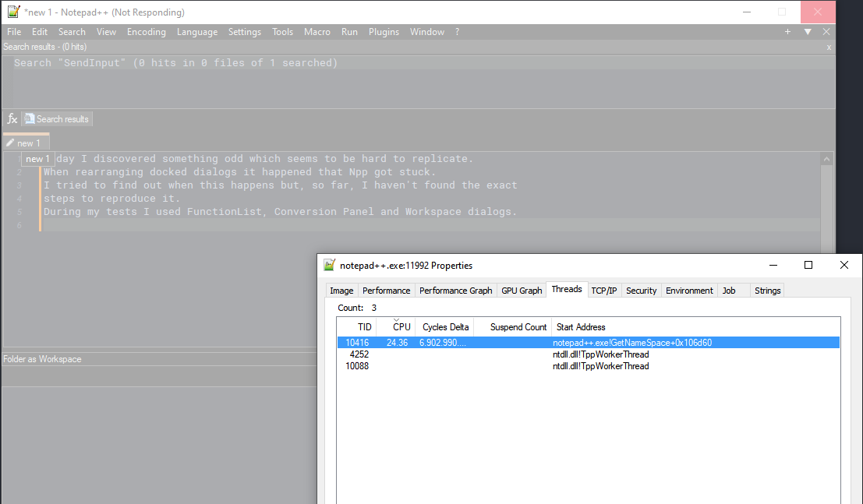The height and width of the screenshot is (504, 863).
Task: Switch to the TCP/IP tab
Action: pyautogui.click(x=603, y=291)
